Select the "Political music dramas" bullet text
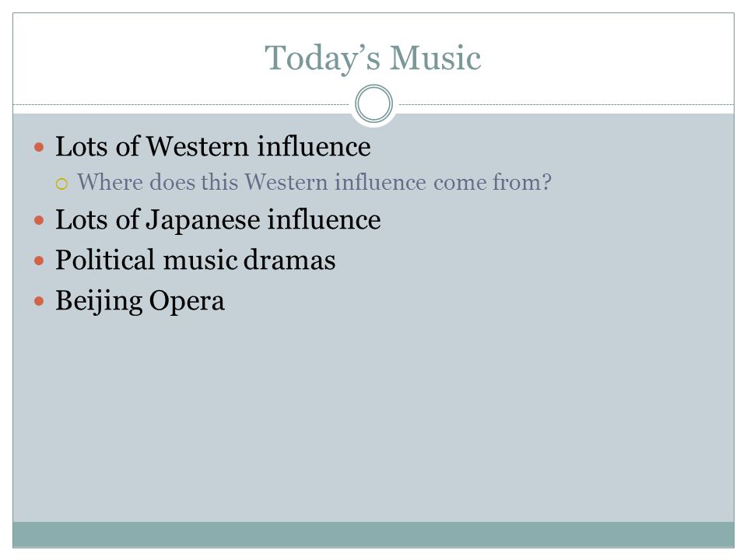This screenshot has height=560, width=747. (195, 260)
